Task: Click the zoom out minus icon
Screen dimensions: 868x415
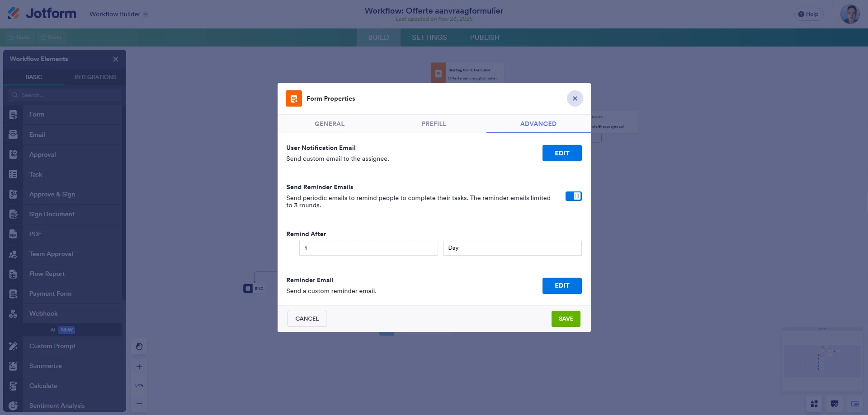Action: pyautogui.click(x=139, y=404)
